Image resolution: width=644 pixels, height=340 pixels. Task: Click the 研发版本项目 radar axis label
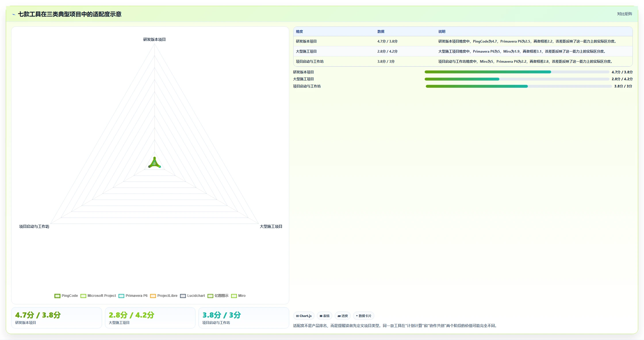point(154,39)
